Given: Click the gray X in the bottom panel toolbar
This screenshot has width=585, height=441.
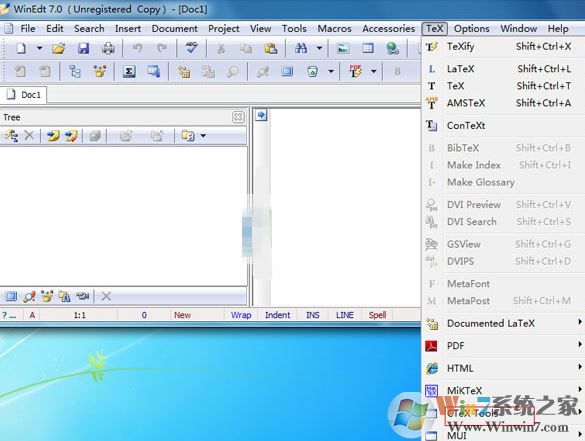Looking at the screenshot, I should pyautogui.click(x=106, y=297).
